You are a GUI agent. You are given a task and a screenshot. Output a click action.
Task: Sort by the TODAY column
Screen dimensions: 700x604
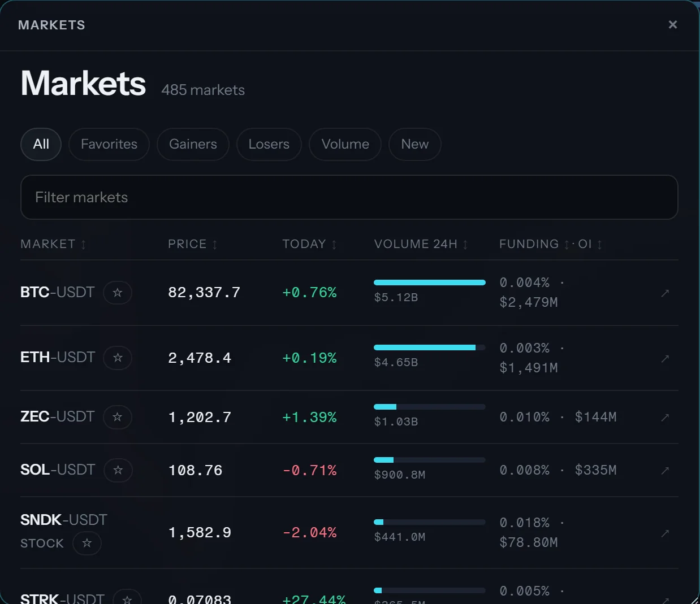coord(310,244)
